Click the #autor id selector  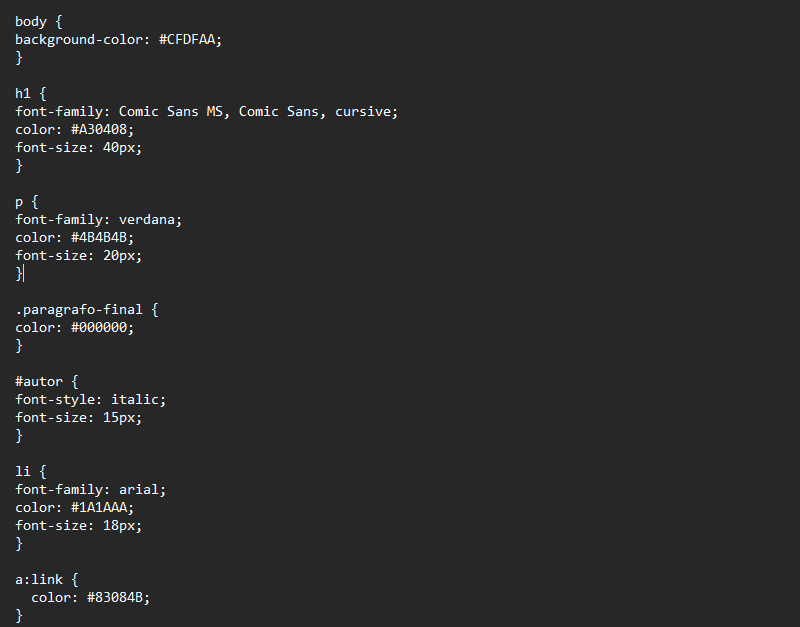(x=39, y=382)
